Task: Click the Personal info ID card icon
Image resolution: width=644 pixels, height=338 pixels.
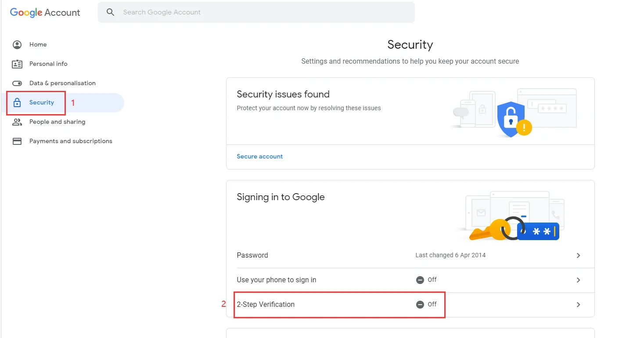Action: [17, 64]
